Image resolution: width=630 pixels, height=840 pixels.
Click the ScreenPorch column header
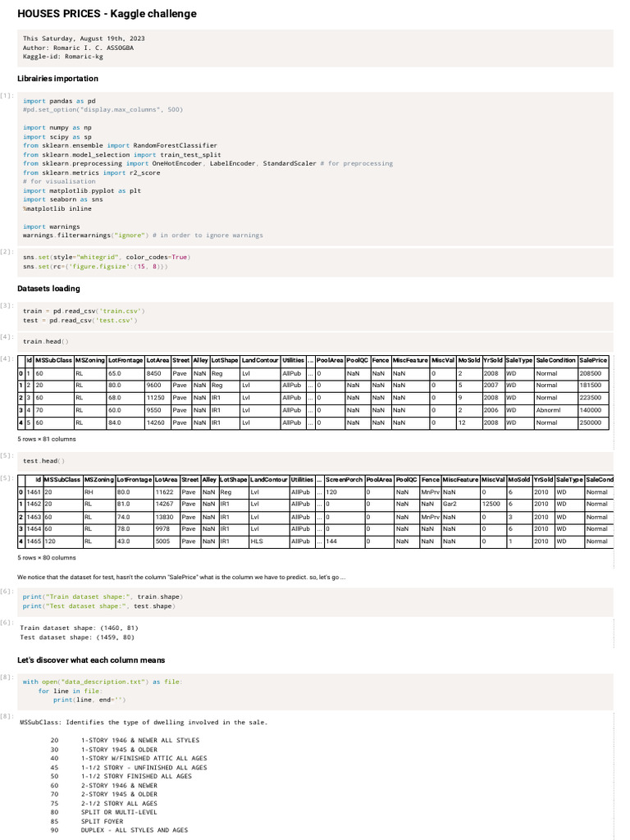[x=345, y=479]
